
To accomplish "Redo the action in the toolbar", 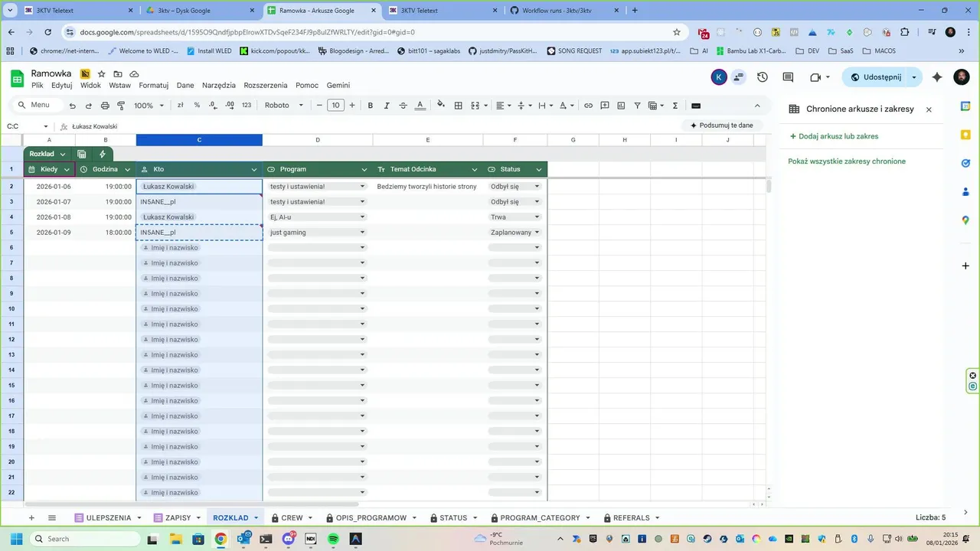I will [89, 106].
